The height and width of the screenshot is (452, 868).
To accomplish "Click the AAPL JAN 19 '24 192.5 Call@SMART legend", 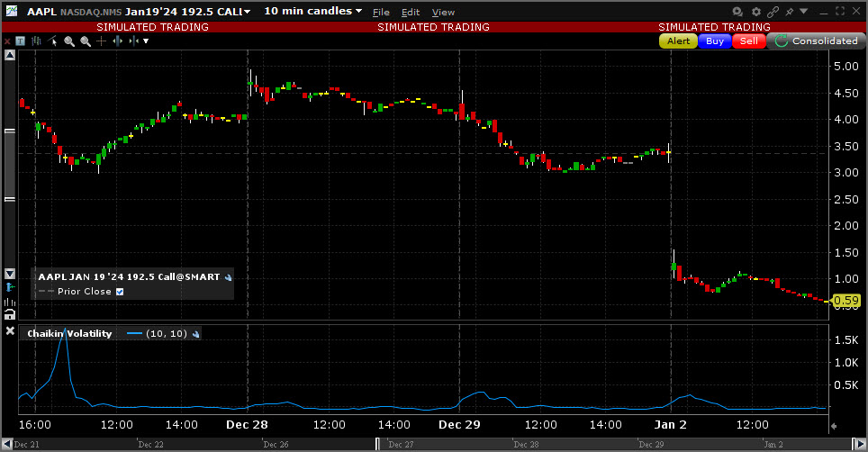I will (x=129, y=276).
